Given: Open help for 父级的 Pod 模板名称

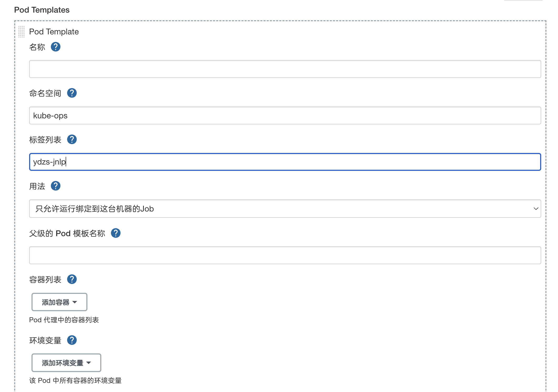Looking at the screenshot, I should coord(115,233).
